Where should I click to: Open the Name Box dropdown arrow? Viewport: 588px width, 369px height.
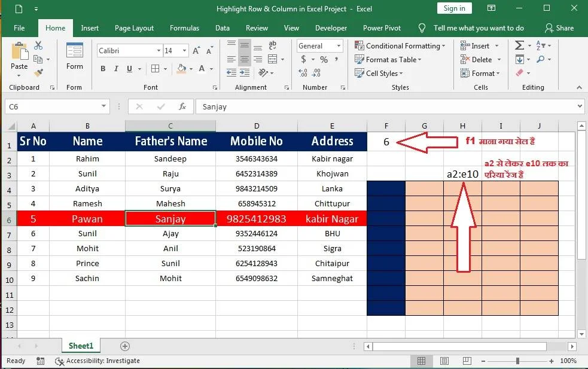tap(103, 106)
